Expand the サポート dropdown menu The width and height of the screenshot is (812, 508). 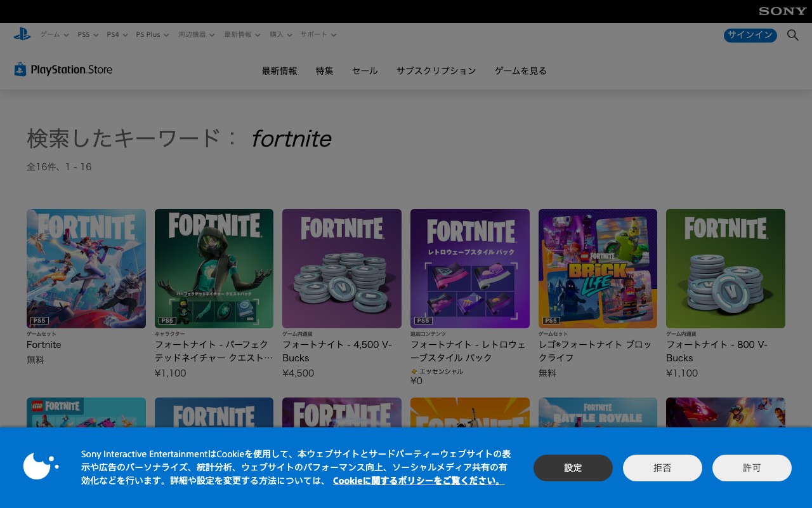[x=318, y=35]
